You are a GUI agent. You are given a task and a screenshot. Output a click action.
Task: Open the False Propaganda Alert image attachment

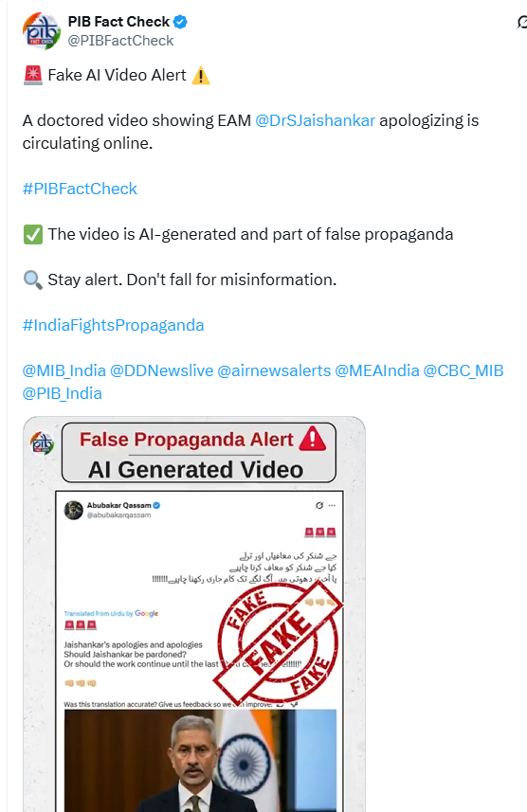[194, 614]
